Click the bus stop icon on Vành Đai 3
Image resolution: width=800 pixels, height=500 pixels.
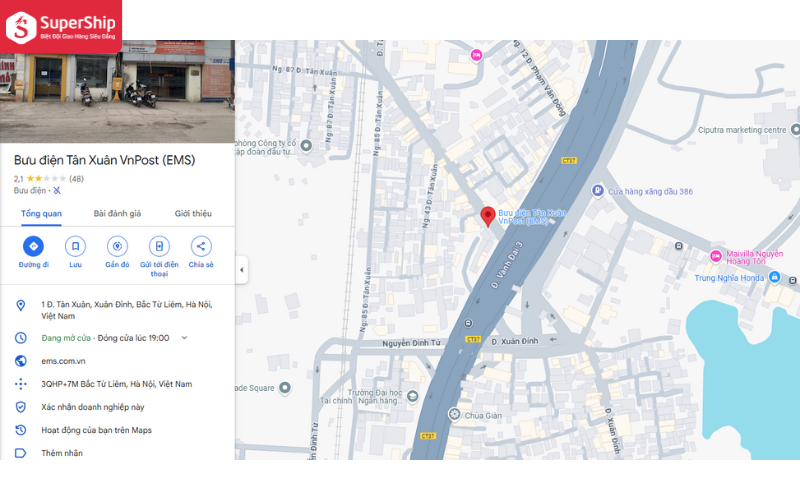coord(468,323)
